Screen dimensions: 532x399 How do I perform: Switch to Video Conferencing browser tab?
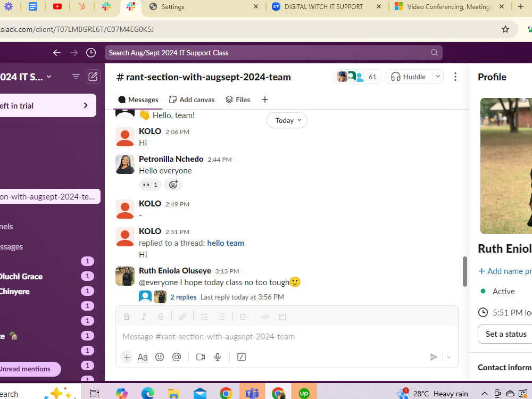click(x=450, y=7)
